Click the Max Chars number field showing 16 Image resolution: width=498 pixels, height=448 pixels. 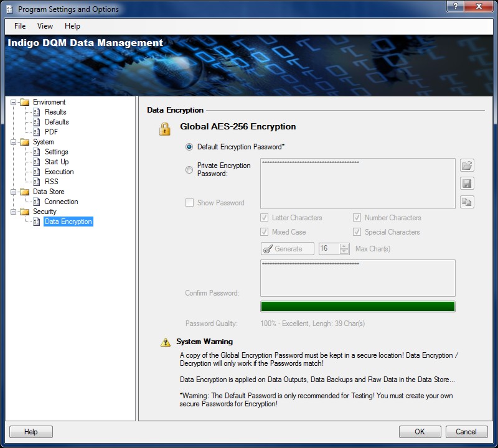click(x=329, y=249)
